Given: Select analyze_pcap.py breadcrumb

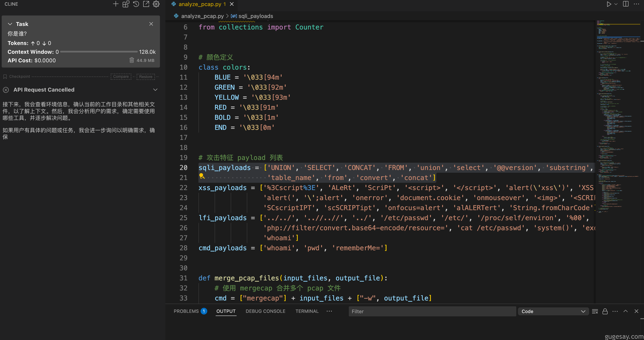Looking at the screenshot, I should click(x=202, y=16).
